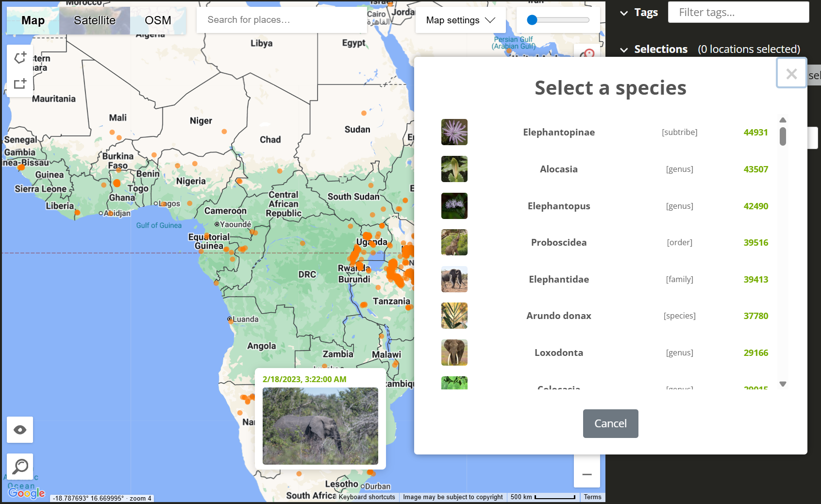Select the Loxodonta name in list
The height and width of the screenshot is (504, 821).
[559, 353]
